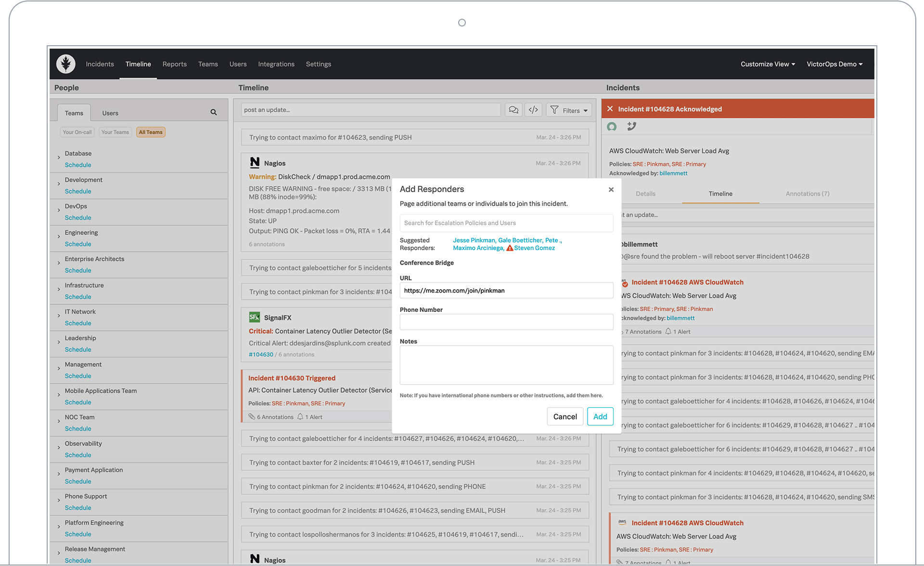The height and width of the screenshot is (566, 924).
Task: Click the Phone Number input field
Action: click(506, 322)
